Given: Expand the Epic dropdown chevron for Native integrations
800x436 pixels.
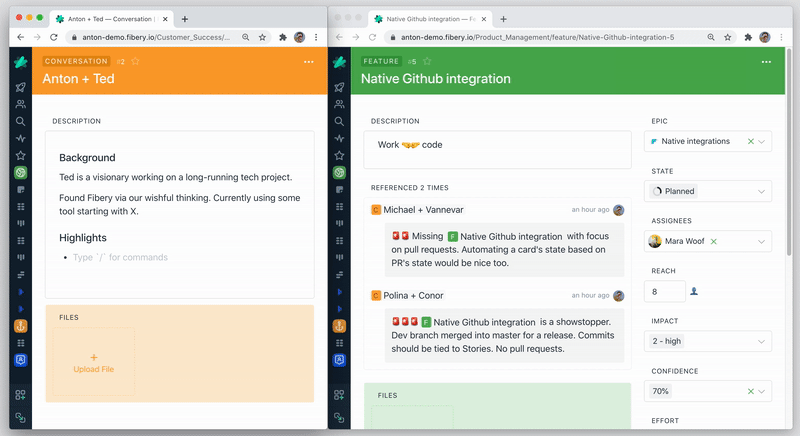Looking at the screenshot, I should tap(764, 142).
